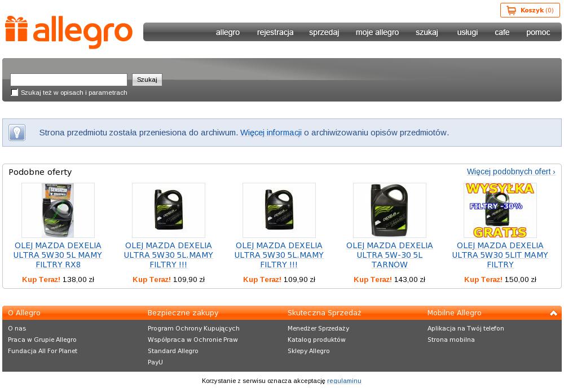This screenshot has width=564, height=392.
Task: Click the Mobilne Allegro footer heading
Action: (454, 313)
